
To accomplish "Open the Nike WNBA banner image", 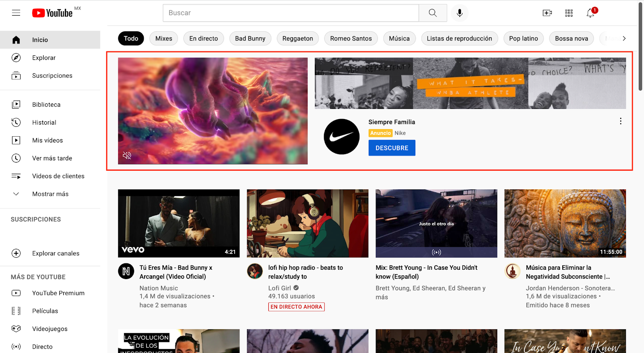I will [470, 83].
